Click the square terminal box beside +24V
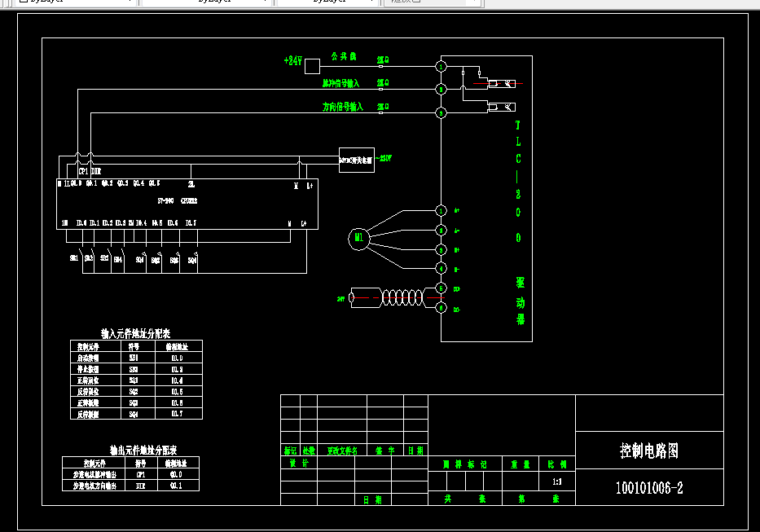Image resolution: width=760 pixels, height=532 pixels. tap(312, 67)
